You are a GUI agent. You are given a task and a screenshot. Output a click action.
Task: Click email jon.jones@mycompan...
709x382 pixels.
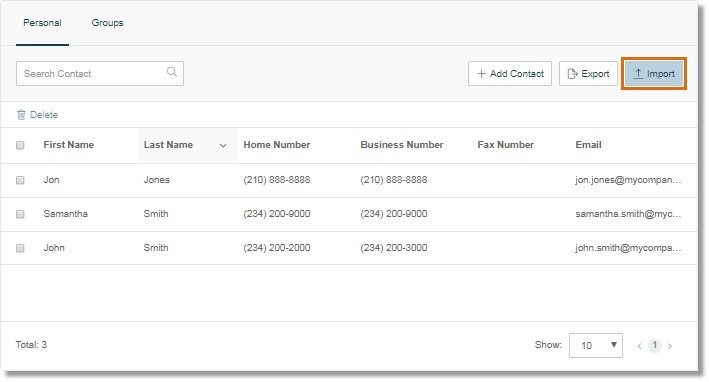tap(628, 179)
